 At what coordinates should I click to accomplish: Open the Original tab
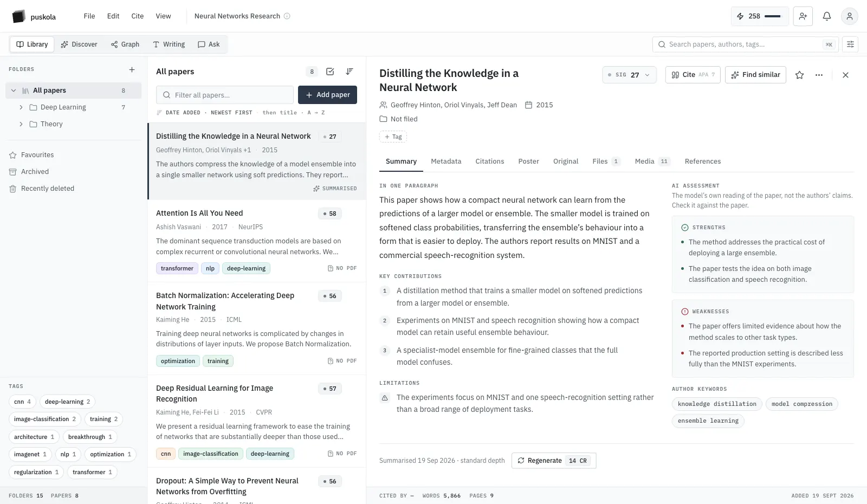point(566,161)
